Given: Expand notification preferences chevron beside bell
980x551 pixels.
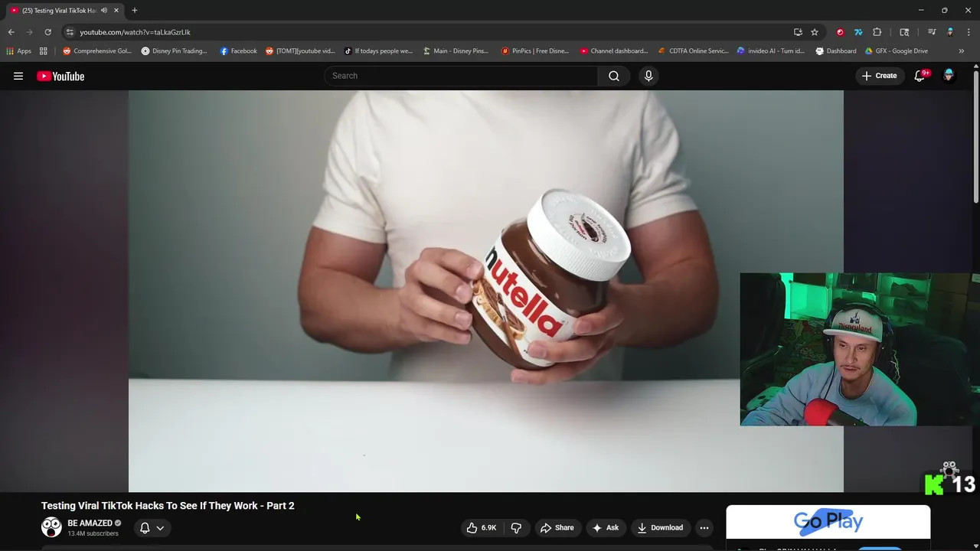Looking at the screenshot, I should (x=160, y=528).
